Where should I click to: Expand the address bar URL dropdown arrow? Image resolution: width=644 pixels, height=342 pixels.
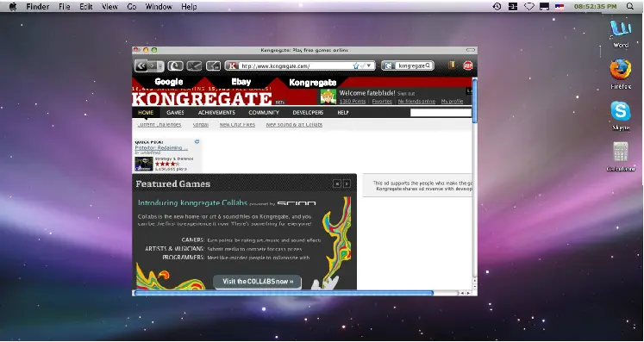click(x=369, y=65)
